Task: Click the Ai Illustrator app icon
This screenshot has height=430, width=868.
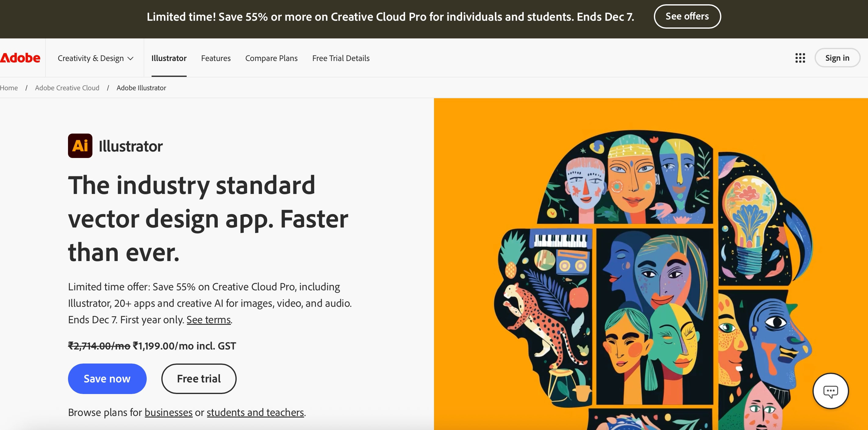Action: (80, 146)
